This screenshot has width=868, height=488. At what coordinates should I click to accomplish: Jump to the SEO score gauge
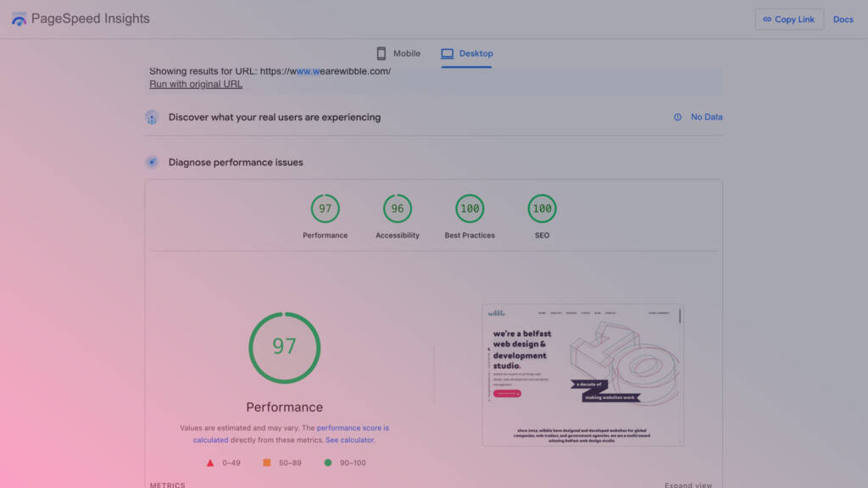pyautogui.click(x=542, y=208)
